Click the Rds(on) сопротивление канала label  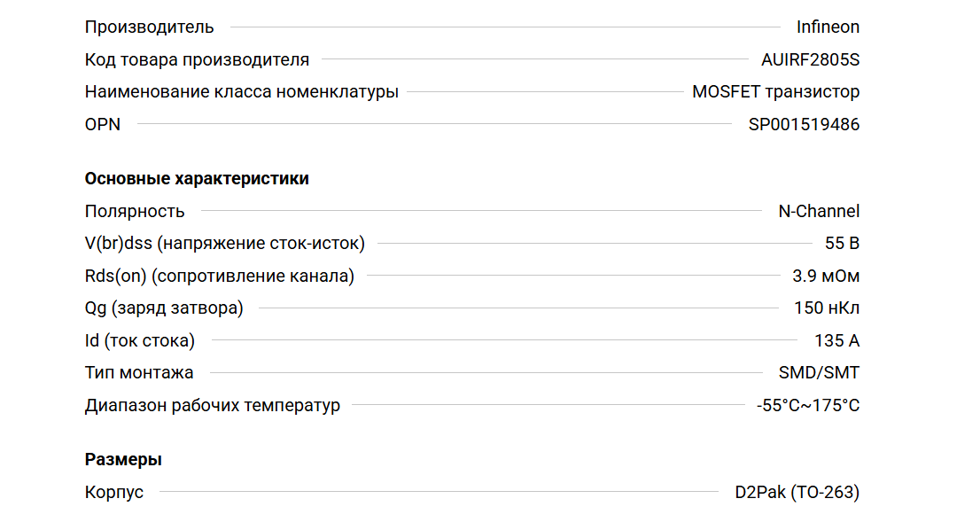[x=219, y=276]
